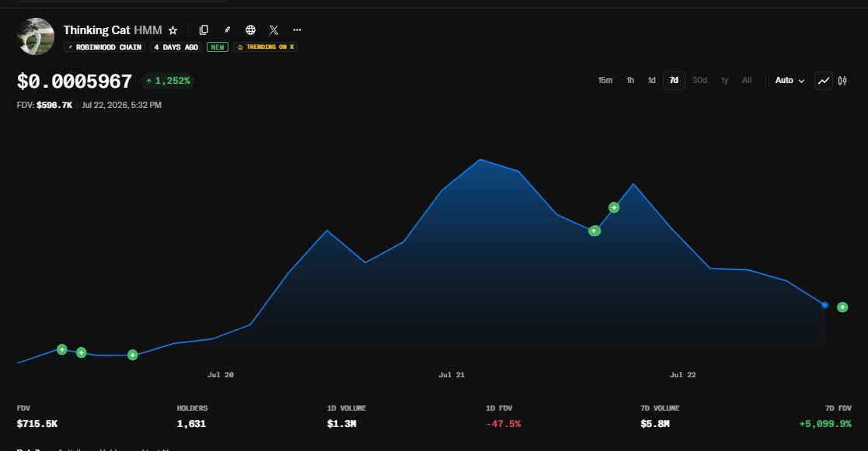Click the pen edit icon
The width and height of the screenshot is (868, 451).
(227, 29)
